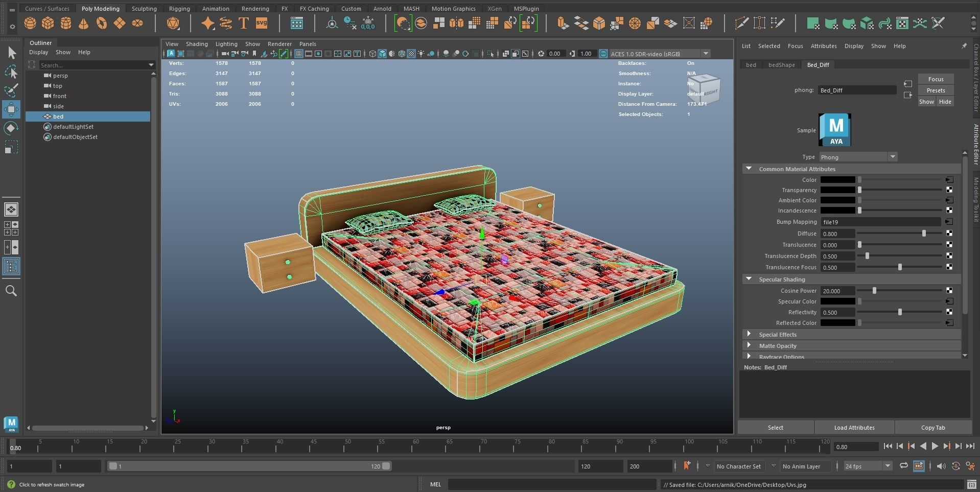Viewport: 980px width, 492px height.
Task: Activate the Select tool arrow in the toolbox
Action: tap(11, 53)
